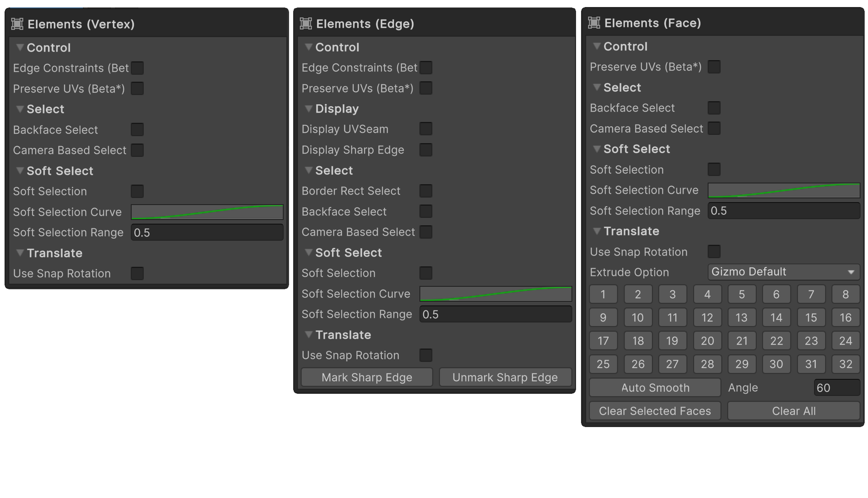
Task: Click the Unmark Sharp Edge button
Action: click(505, 377)
